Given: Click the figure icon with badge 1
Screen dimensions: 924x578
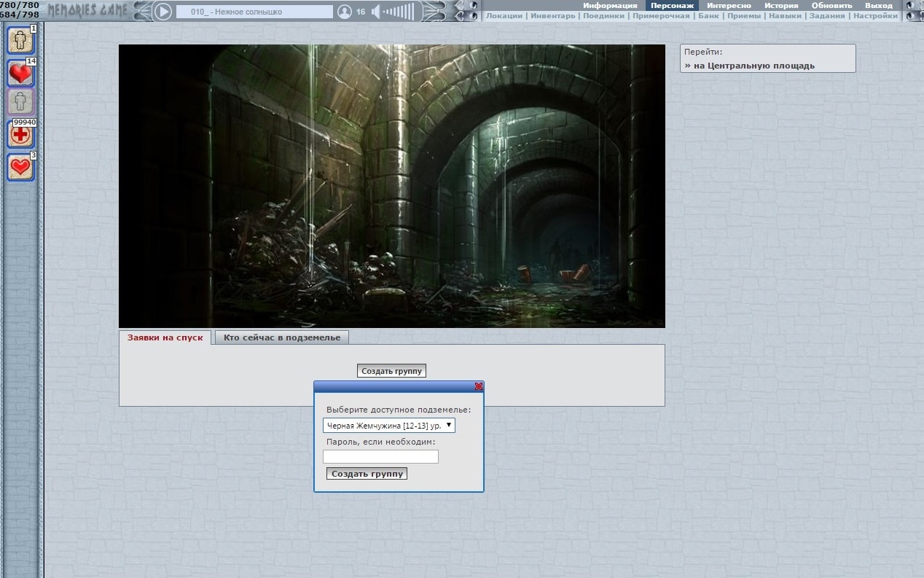Looking at the screenshot, I should tap(20, 39).
